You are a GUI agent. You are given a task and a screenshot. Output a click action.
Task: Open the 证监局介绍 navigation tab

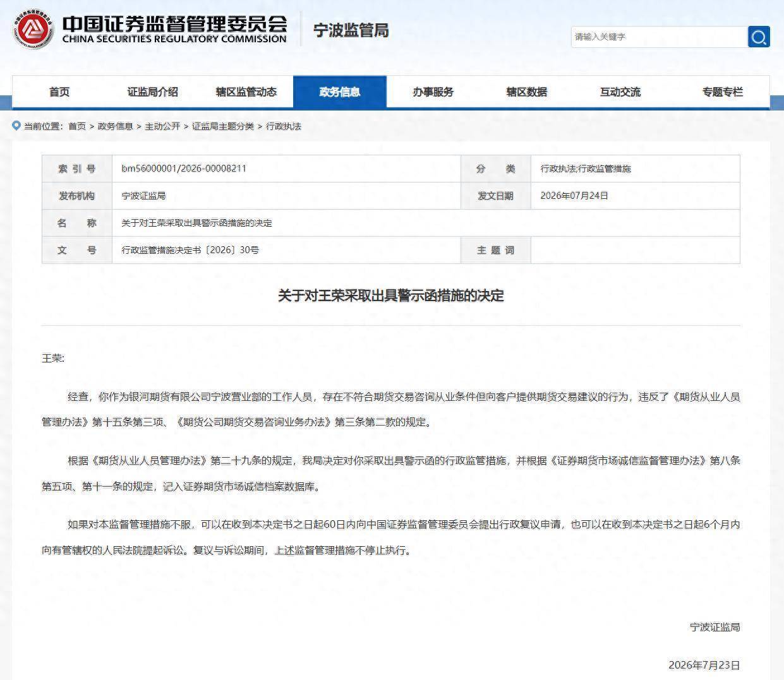153,92
